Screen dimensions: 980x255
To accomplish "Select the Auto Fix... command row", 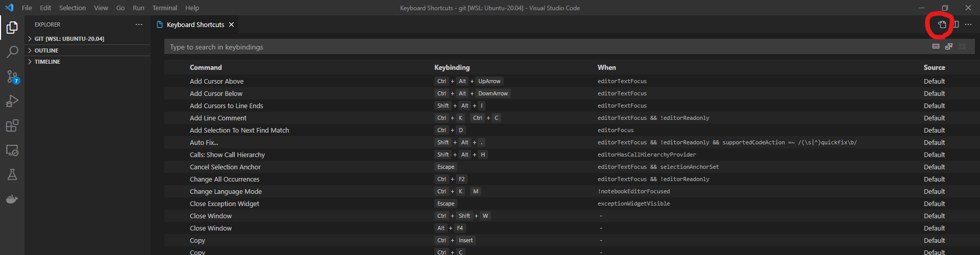I will click(572, 142).
